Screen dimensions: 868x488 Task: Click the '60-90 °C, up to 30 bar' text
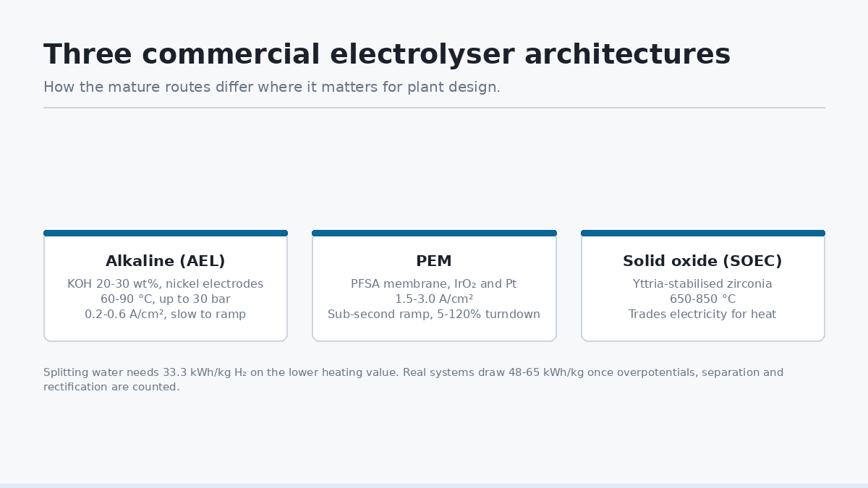(x=166, y=299)
